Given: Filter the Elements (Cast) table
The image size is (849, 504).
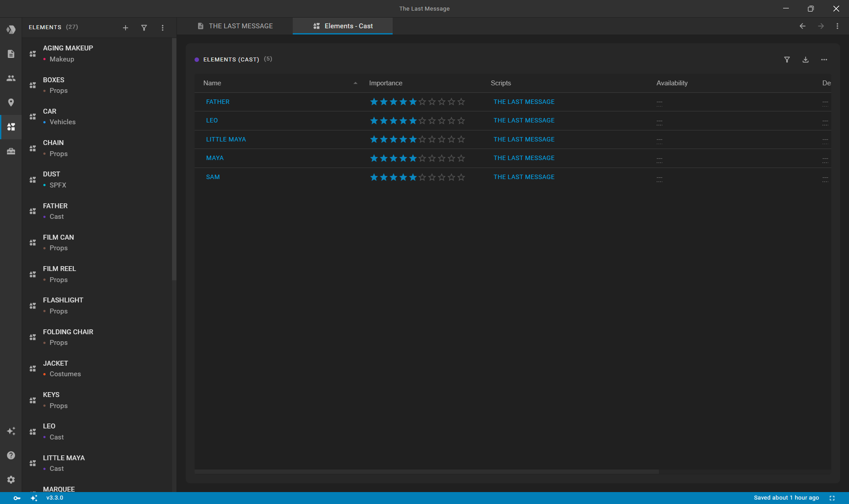Looking at the screenshot, I should click(787, 60).
